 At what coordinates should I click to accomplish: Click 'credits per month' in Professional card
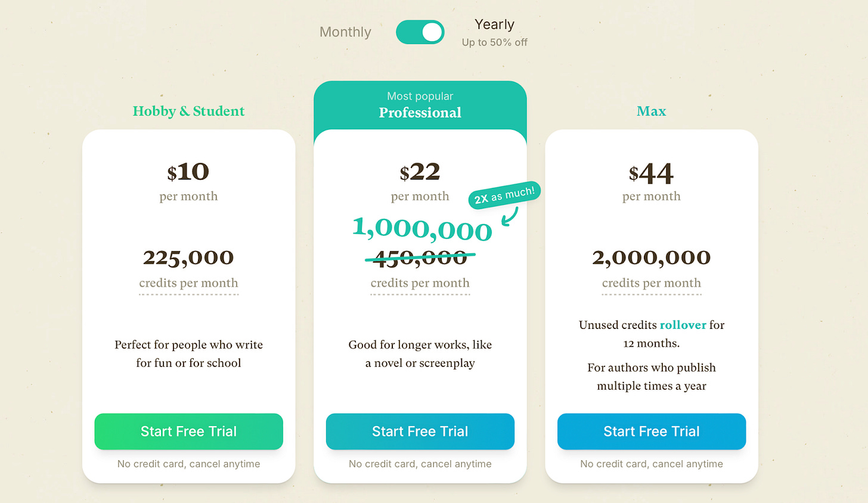[x=420, y=283]
